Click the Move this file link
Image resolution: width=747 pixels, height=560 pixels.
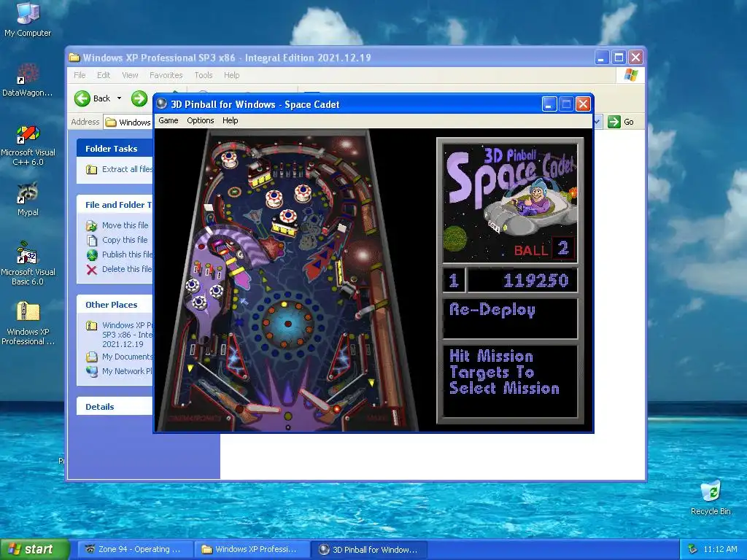125,225
